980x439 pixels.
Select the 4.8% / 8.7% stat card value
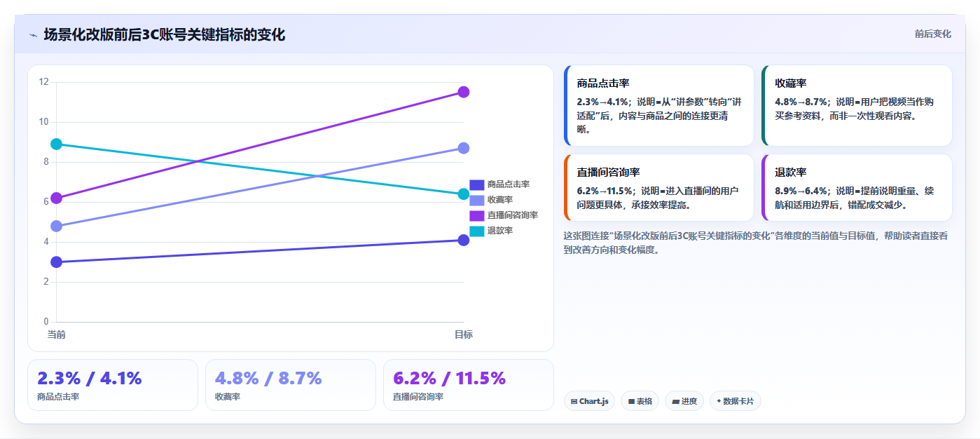pyautogui.click(x=268, y=379)
